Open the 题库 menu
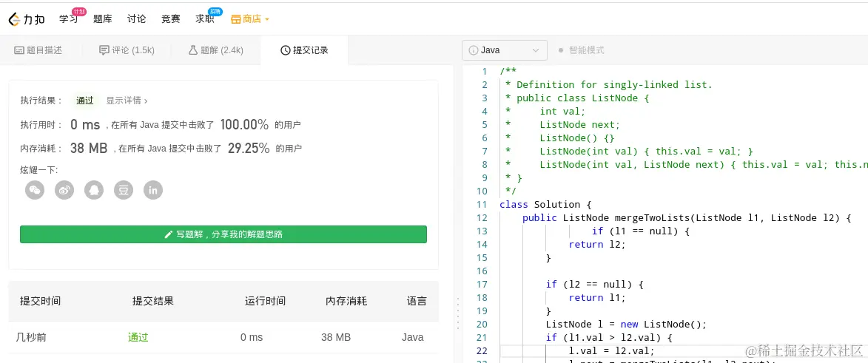Screen dimensions: 868x363 point(102,18)
